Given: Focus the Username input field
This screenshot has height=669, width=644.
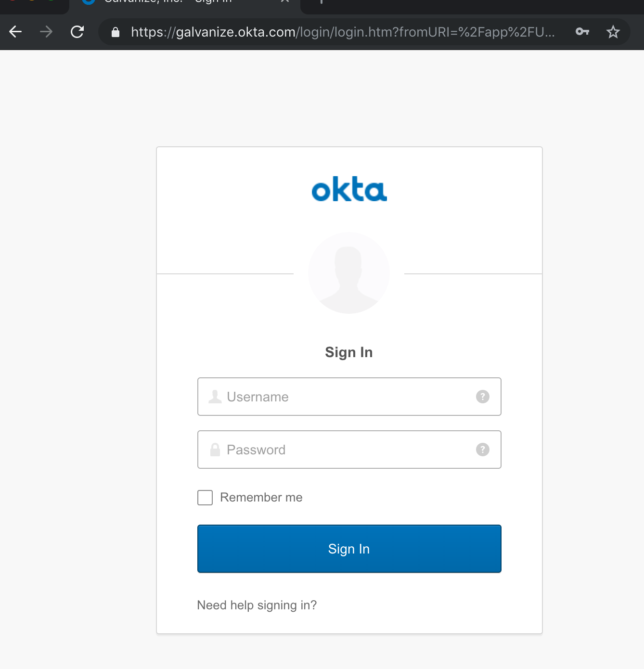Looking at the screenshot, I should (x=349, y=397).
